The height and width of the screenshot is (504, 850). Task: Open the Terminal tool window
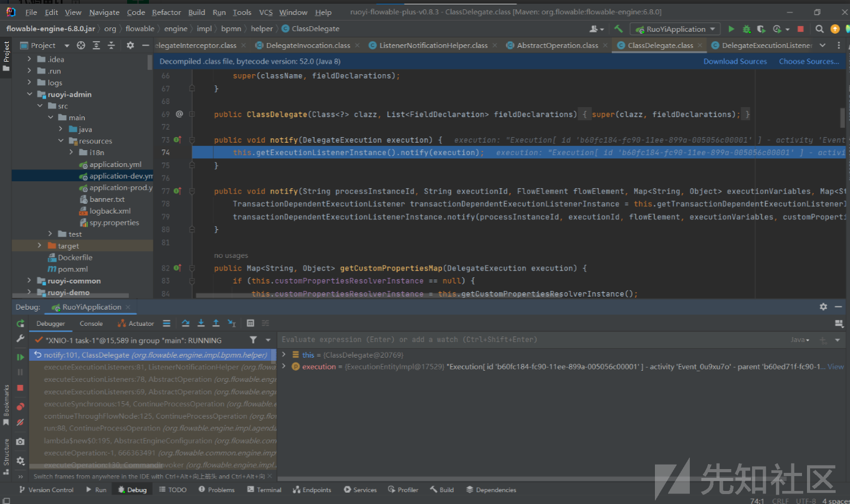point(264,490)
